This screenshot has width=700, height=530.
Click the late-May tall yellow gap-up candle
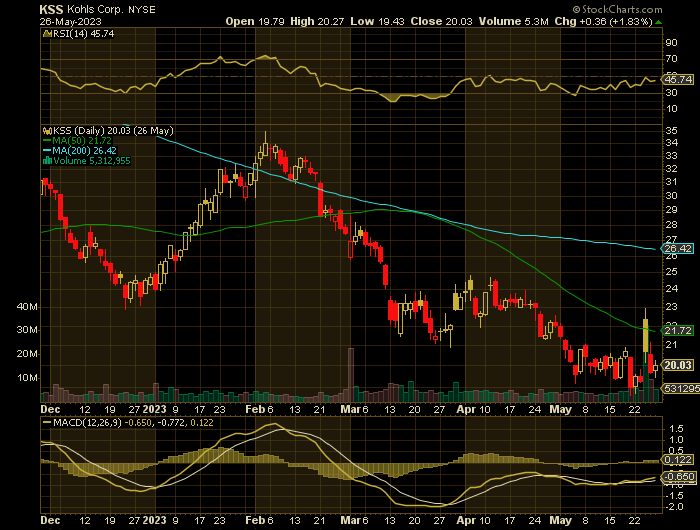[645, 335]
